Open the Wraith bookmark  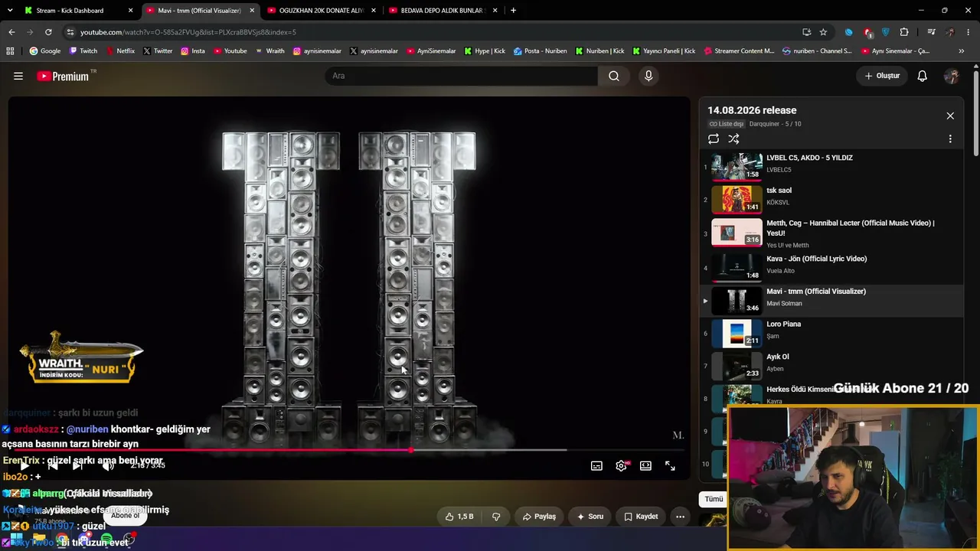click(x=269, y=51)
